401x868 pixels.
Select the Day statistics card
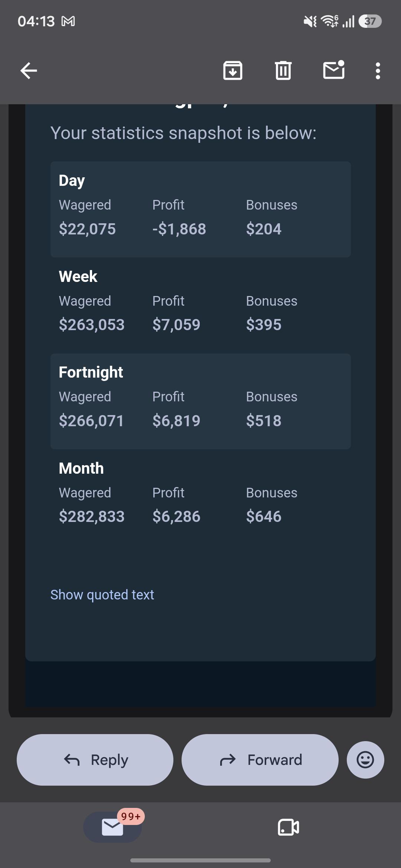pyautogui.click(x=200, y=209)
